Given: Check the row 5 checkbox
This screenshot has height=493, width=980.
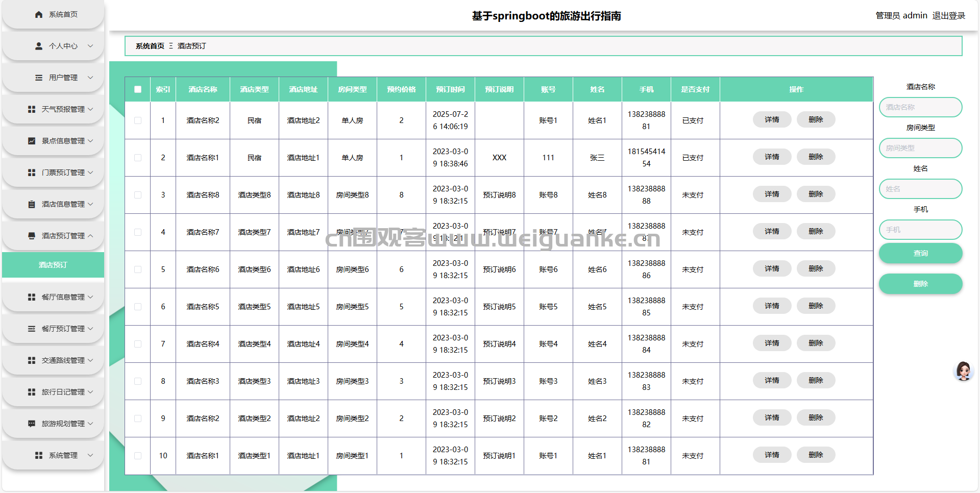Looking at the screenshot, I should click(x=138, y=269).
